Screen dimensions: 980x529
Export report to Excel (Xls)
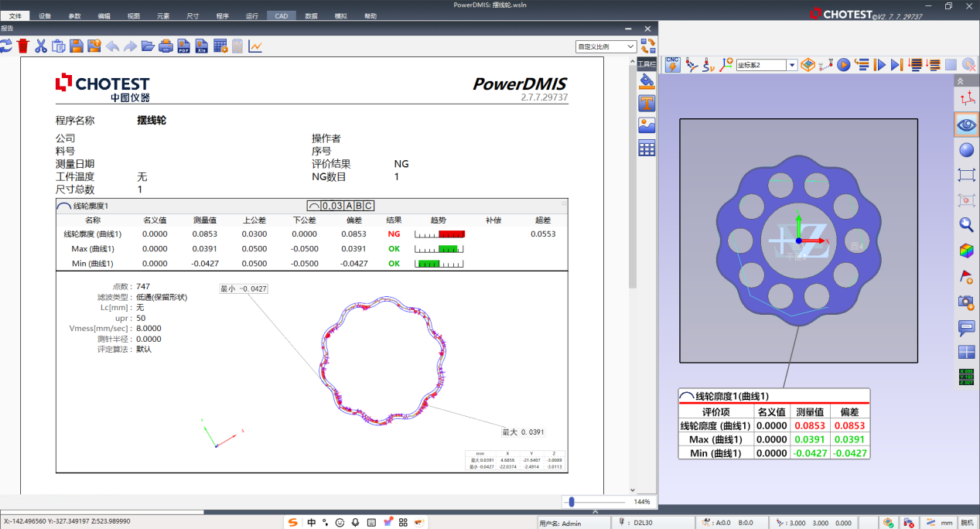click(202, 46)
